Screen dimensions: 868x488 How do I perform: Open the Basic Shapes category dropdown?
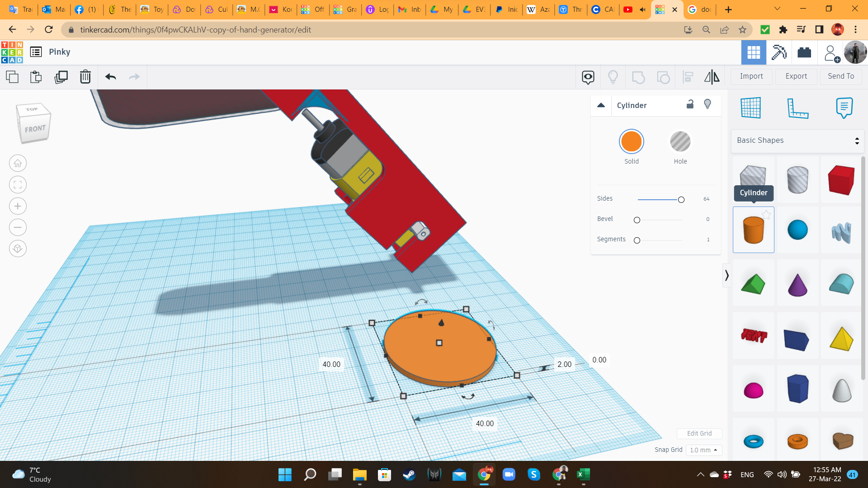[797, 141]
